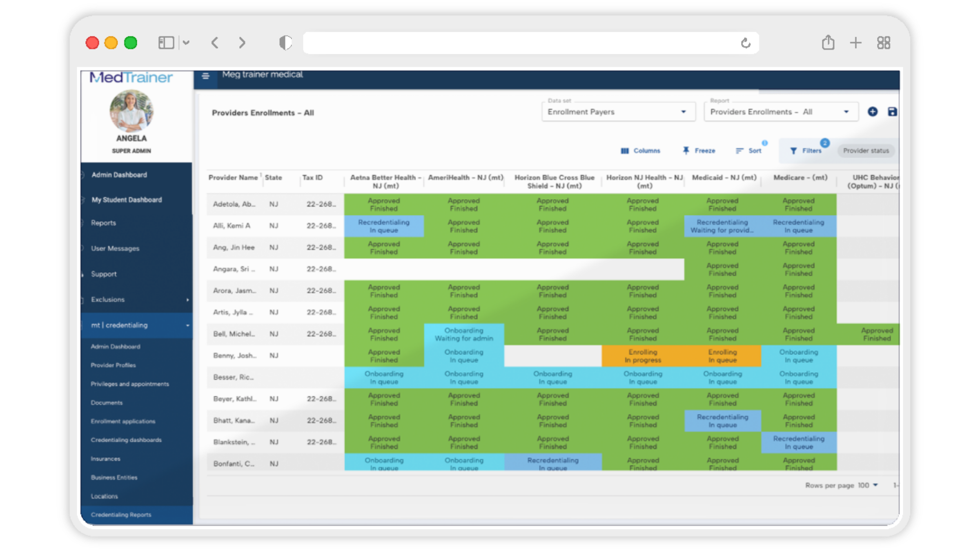Open the Filters panel

[x=806, y=151]
